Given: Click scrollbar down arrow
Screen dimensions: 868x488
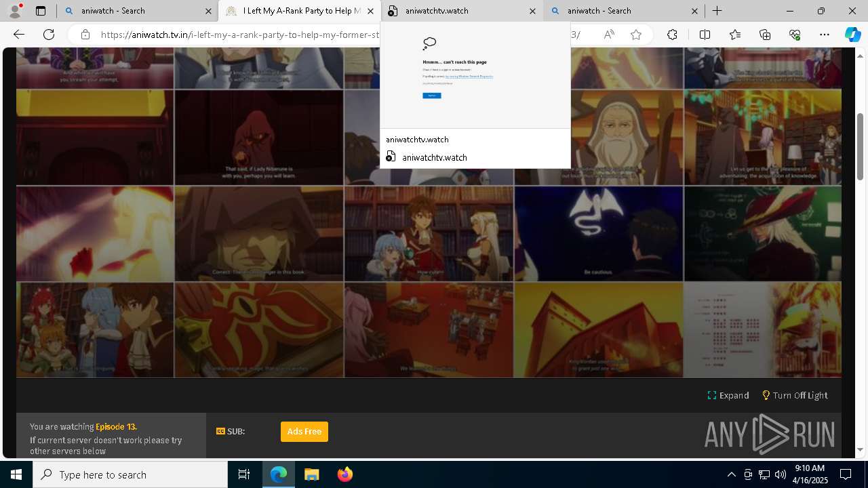Looking at the screenshot, I should click(861, 449).
